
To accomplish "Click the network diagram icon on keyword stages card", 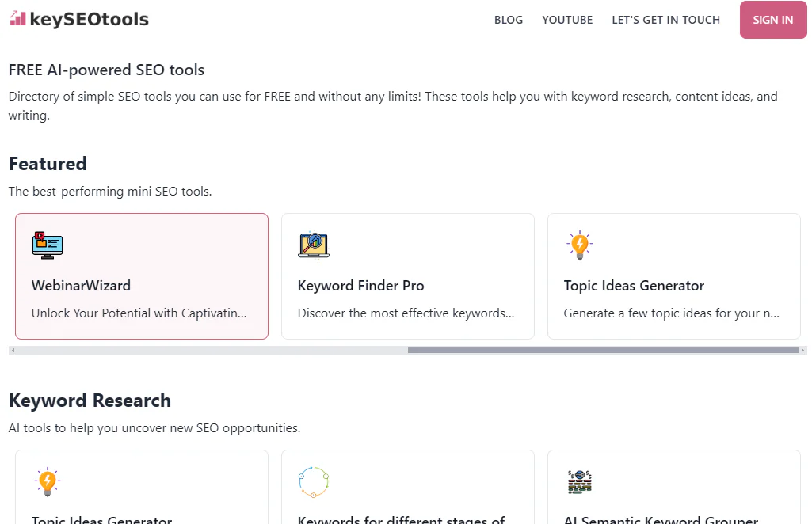I will (x=313, y=481).
